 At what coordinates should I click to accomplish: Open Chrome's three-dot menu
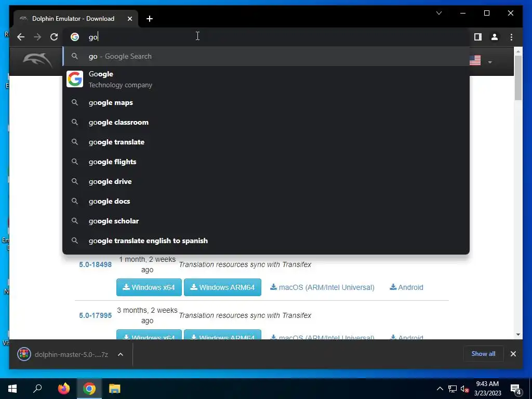tap(511, 37)
